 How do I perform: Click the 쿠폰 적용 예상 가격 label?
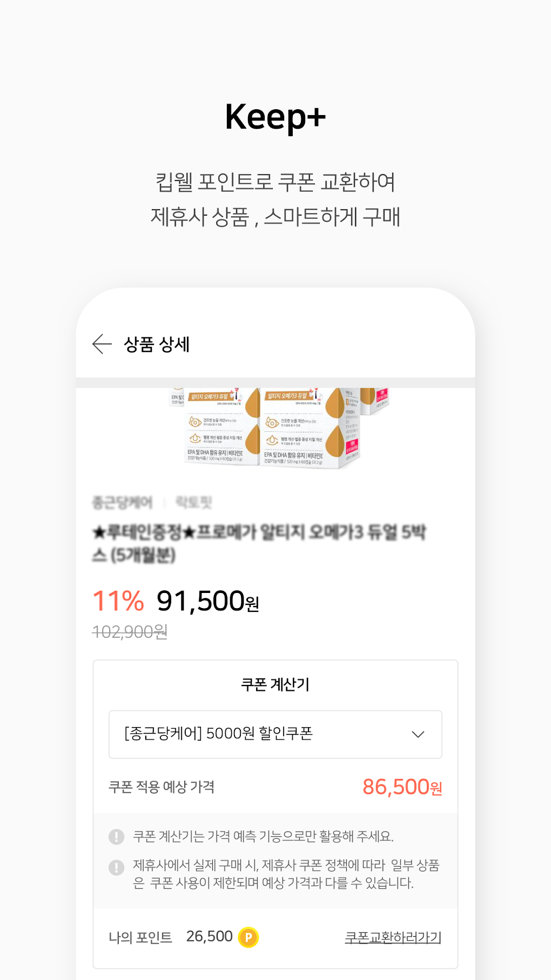coord(162,787)
